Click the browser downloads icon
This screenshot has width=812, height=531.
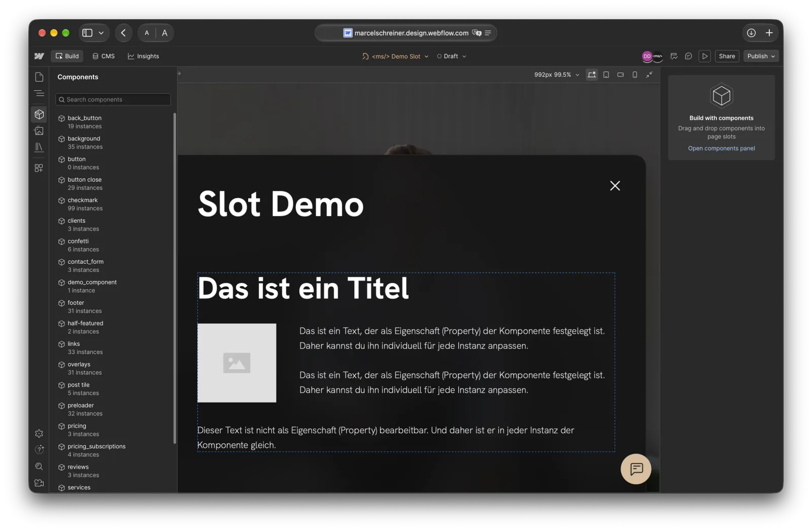click(752, 33)
